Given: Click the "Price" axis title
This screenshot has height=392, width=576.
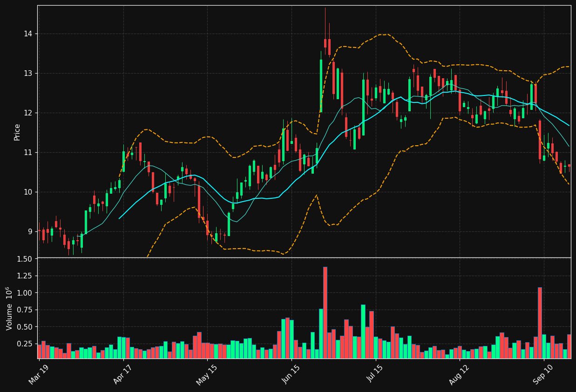Looking at the screenshot, I should (x=17, y=132).
